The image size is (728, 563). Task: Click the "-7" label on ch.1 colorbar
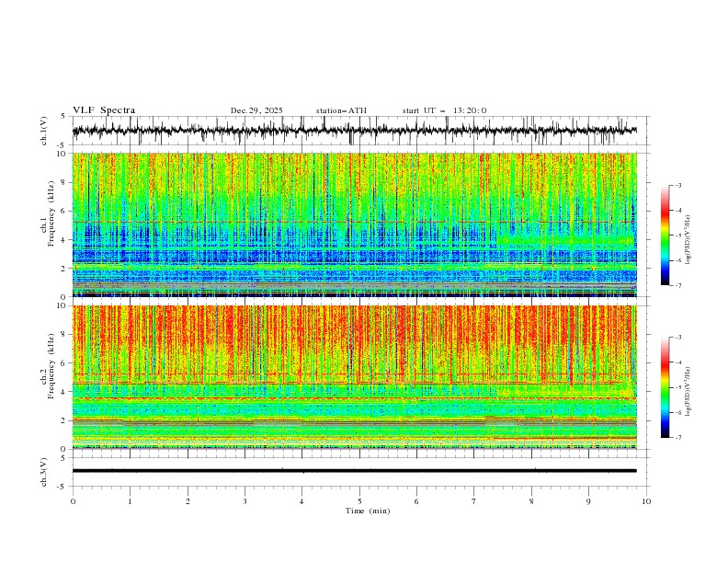677,285
